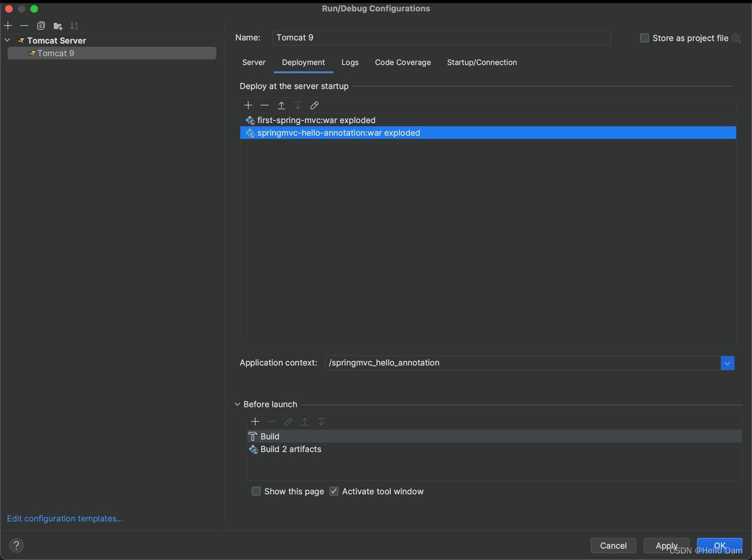Remove selected artifact from deployment list

(265, 105)
